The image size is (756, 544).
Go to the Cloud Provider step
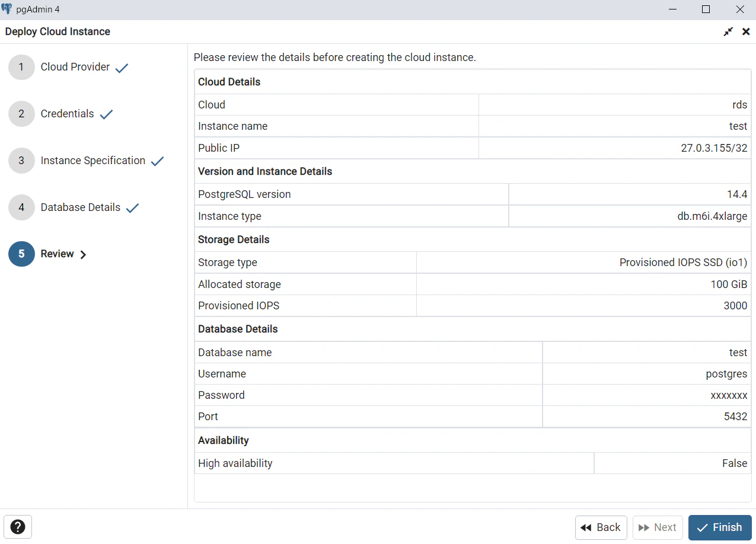point(75,67)
